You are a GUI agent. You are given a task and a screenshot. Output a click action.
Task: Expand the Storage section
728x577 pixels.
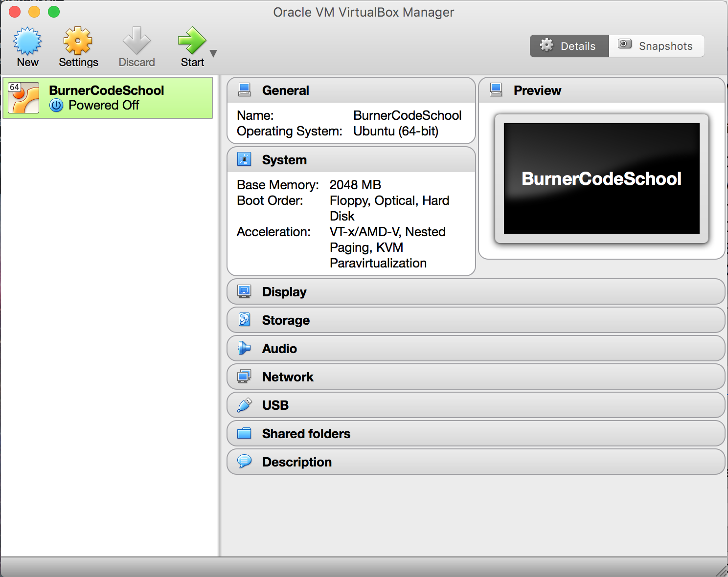pos(476,320)
